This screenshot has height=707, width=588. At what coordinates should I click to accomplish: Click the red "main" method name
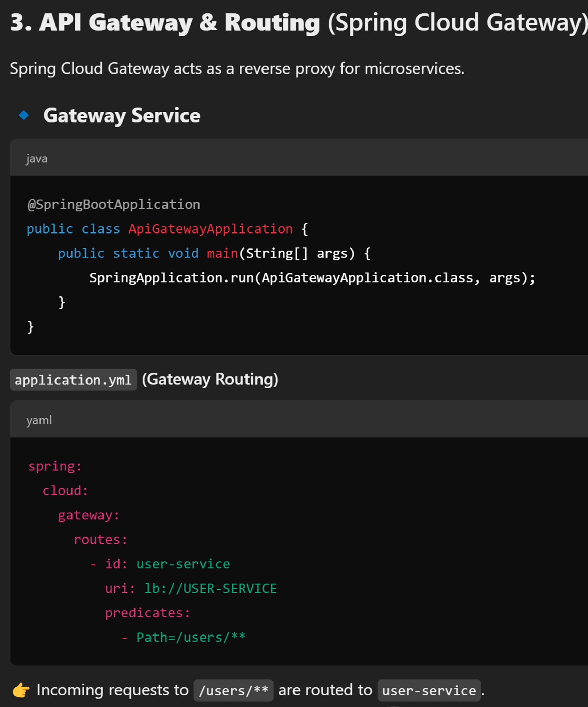click(x=222, y=253)
